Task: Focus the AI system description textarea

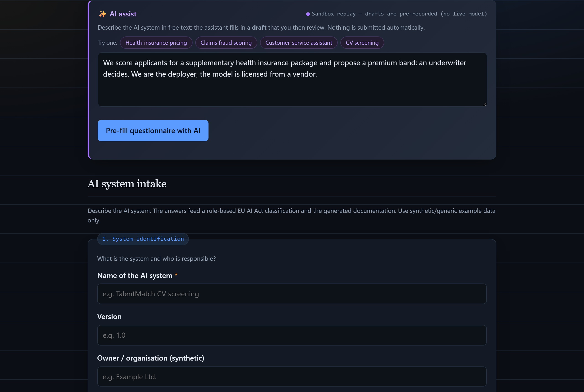Action: pyautogui.click(x=292, y=80)
